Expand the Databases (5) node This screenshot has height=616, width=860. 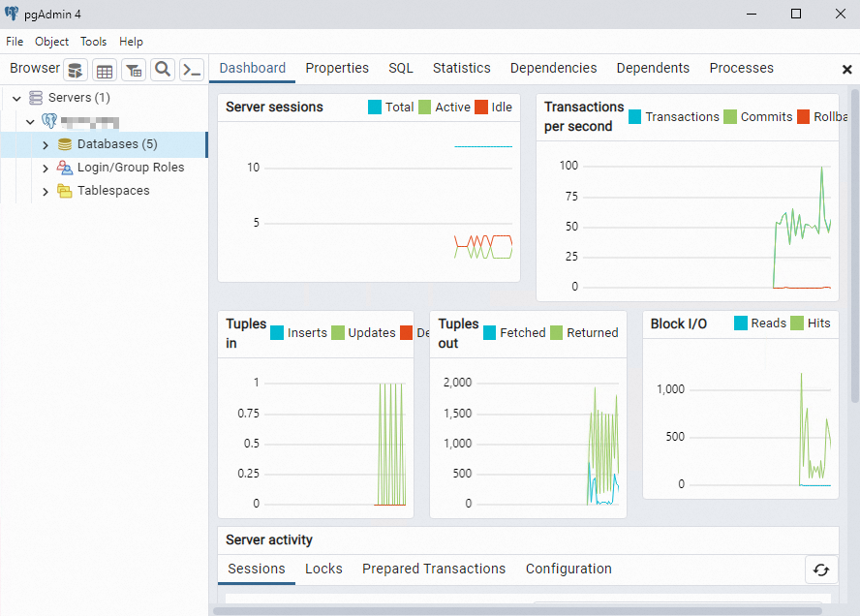click(46, 145)
